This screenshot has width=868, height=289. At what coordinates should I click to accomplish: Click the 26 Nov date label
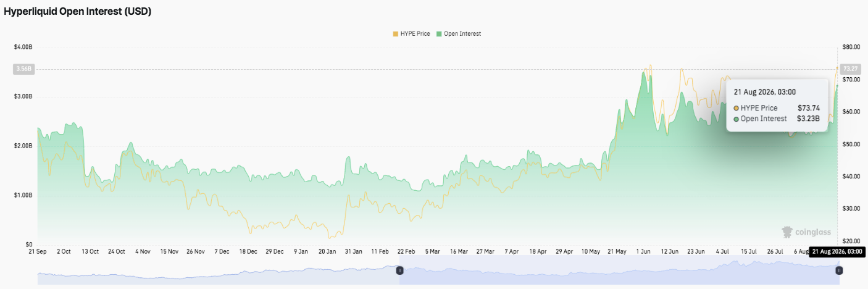coord(195,252)
